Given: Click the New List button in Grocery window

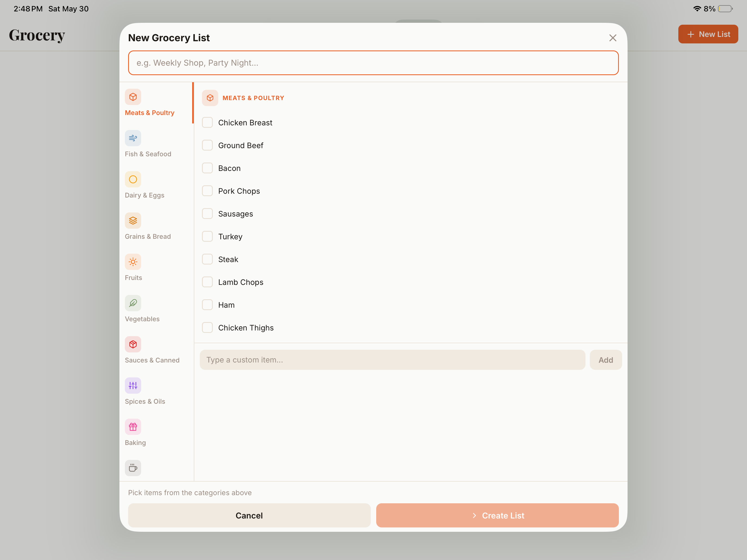Looking at the screenshot, I should (x=708, y=34).
